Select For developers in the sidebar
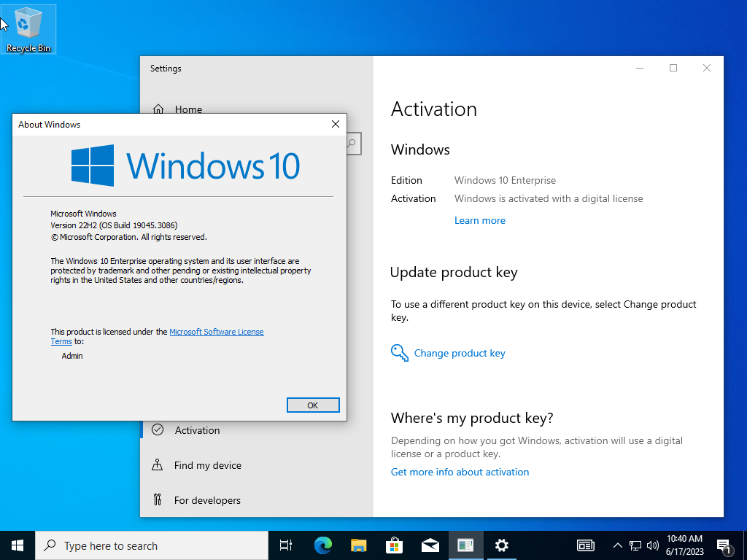747x560 pixels. (x=207, y=500)
